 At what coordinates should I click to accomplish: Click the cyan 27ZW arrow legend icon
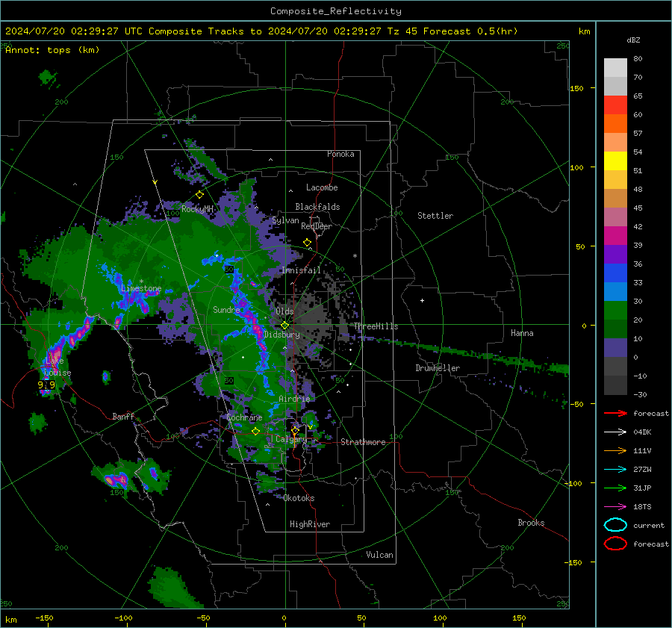click(x=615, y=470)
